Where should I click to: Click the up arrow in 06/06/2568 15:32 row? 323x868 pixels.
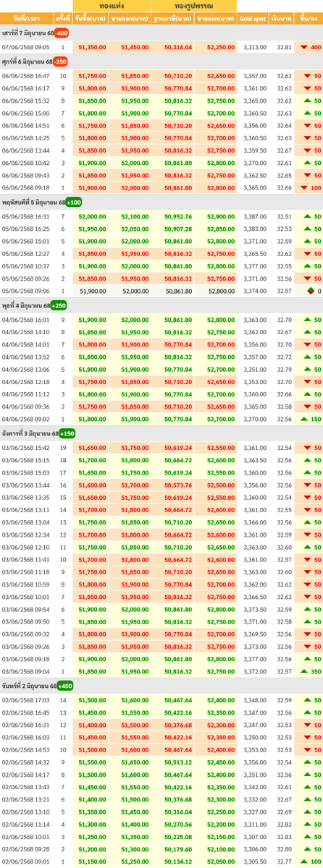pyautogui.click(x=308, y=101)
